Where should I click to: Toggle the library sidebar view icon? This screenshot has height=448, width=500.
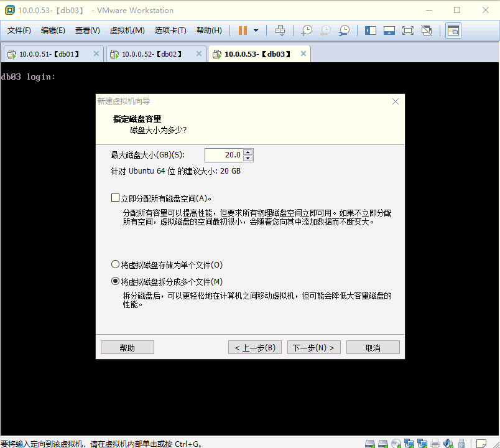coord(371,30)
